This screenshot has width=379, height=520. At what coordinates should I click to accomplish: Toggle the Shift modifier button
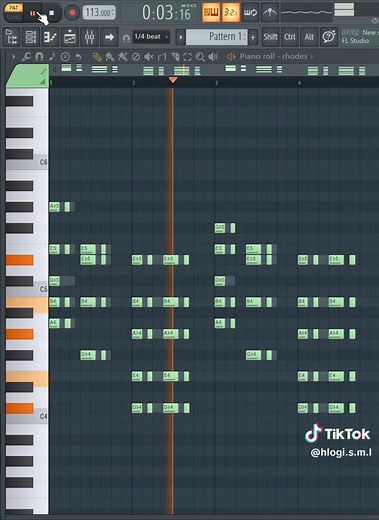[x=270, y=37]
